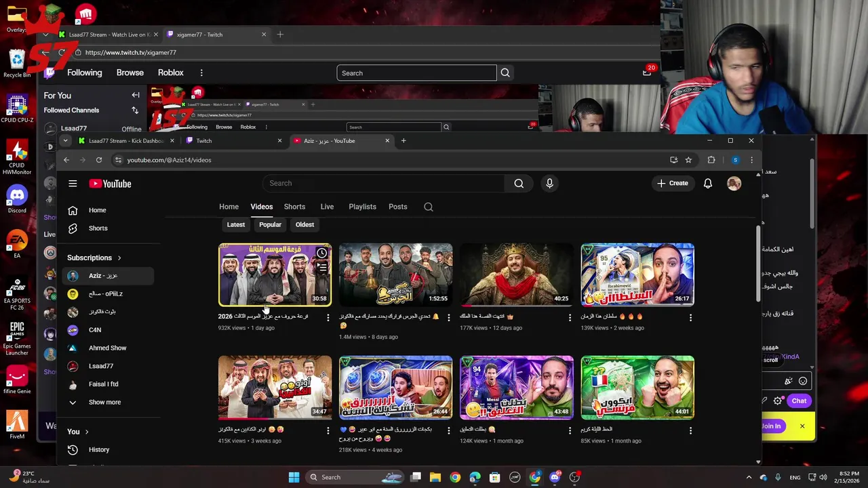868x488 pixels.
Task: Open Twitch Browse link
Action: tap(130, 73)
